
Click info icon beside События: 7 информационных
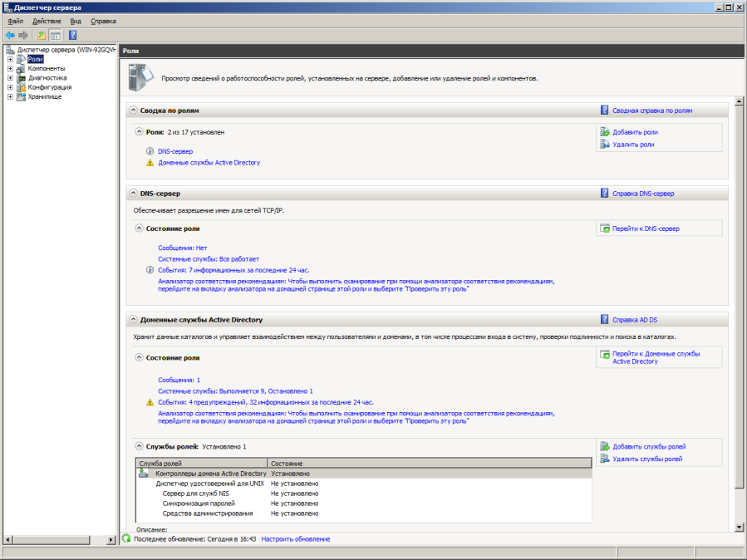pyautogui.click(x=150, y=270)
